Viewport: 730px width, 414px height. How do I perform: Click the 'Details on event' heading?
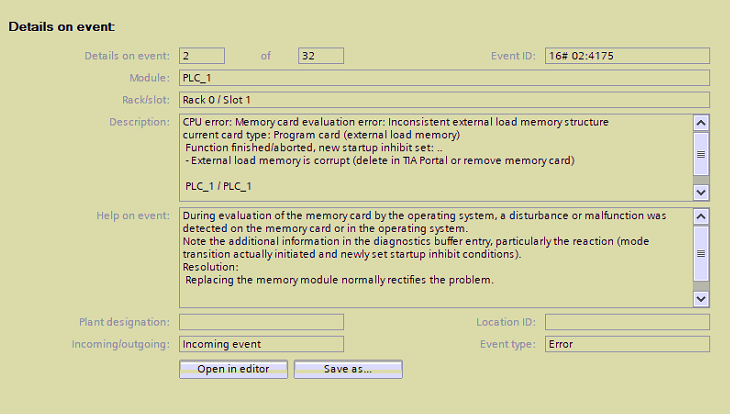tap(61, 27)
